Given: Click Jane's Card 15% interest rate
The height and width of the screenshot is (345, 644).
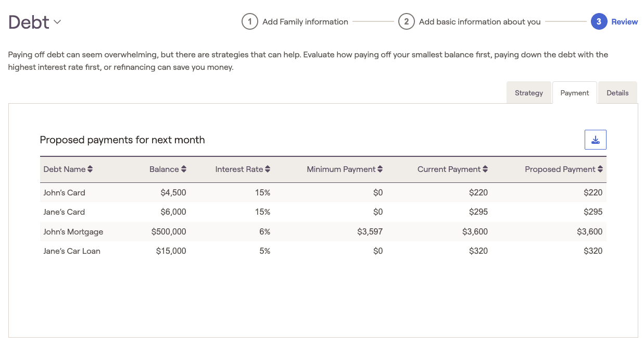Looking at the screenshot, I should (x=263, y=212).
